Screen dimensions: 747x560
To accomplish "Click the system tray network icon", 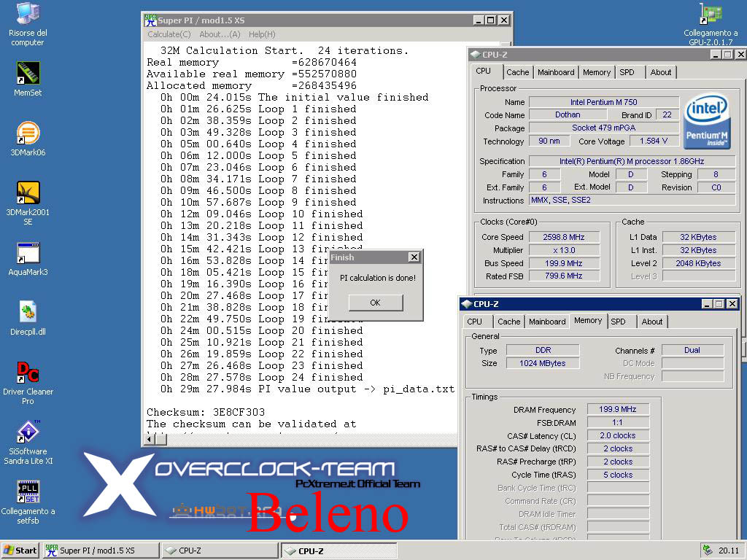I will point(708,550).
